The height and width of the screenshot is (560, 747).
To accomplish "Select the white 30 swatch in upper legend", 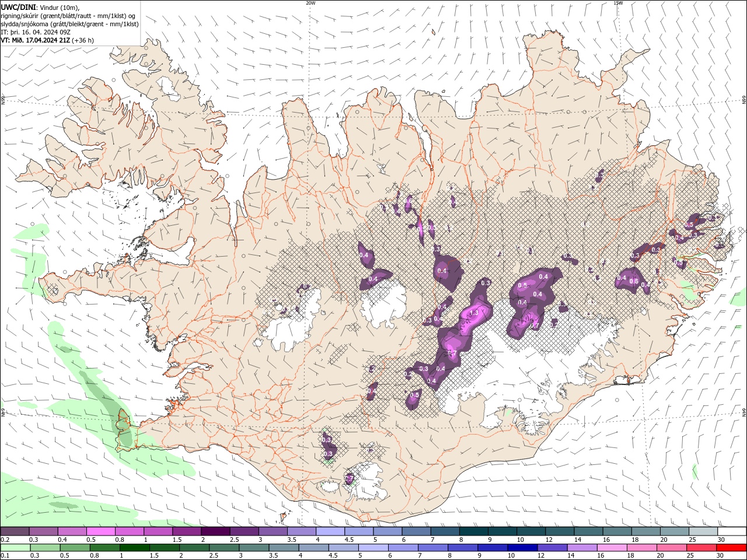I will coord(731,531).
